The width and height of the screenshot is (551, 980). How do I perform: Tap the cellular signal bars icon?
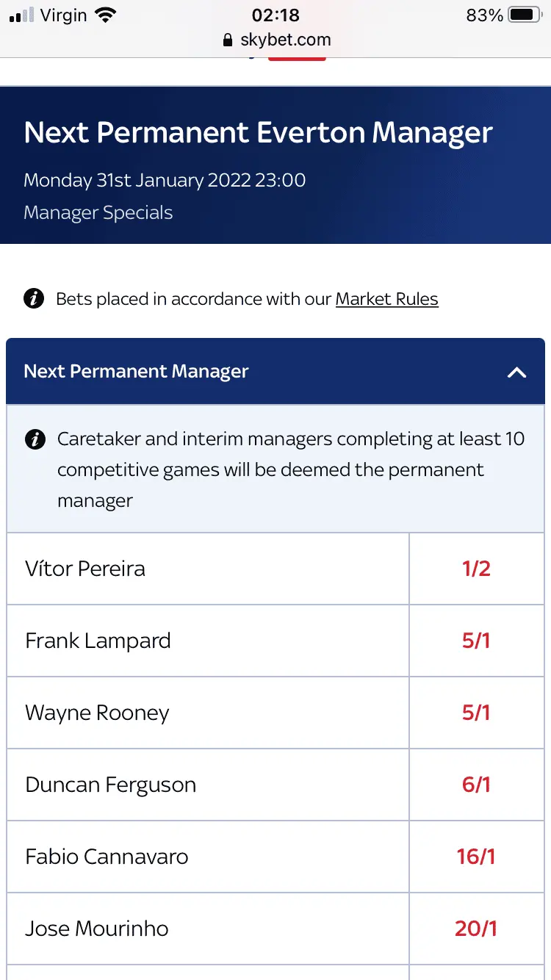click(22, 15)
